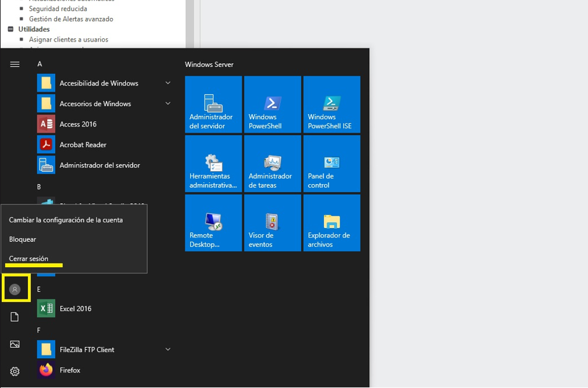Click the letter A section header
This screenshot has height=388, width=588.
pos(40,64)
